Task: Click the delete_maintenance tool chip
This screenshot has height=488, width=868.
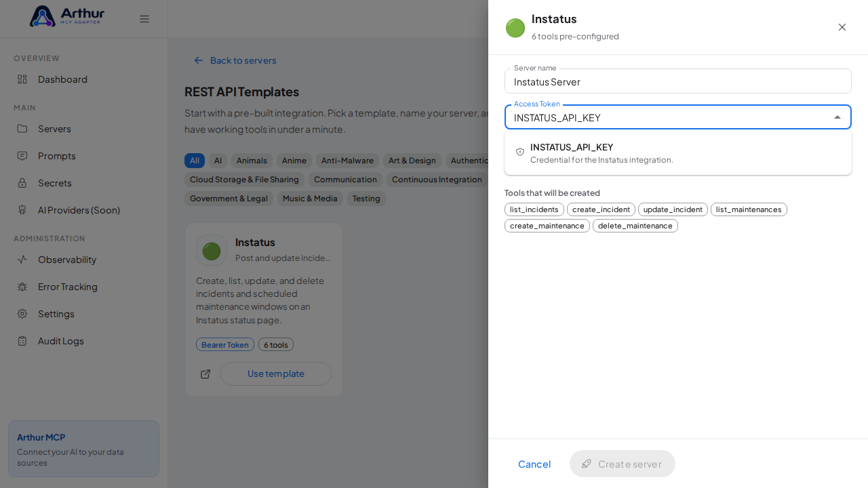Action: (x=635, y=226)
